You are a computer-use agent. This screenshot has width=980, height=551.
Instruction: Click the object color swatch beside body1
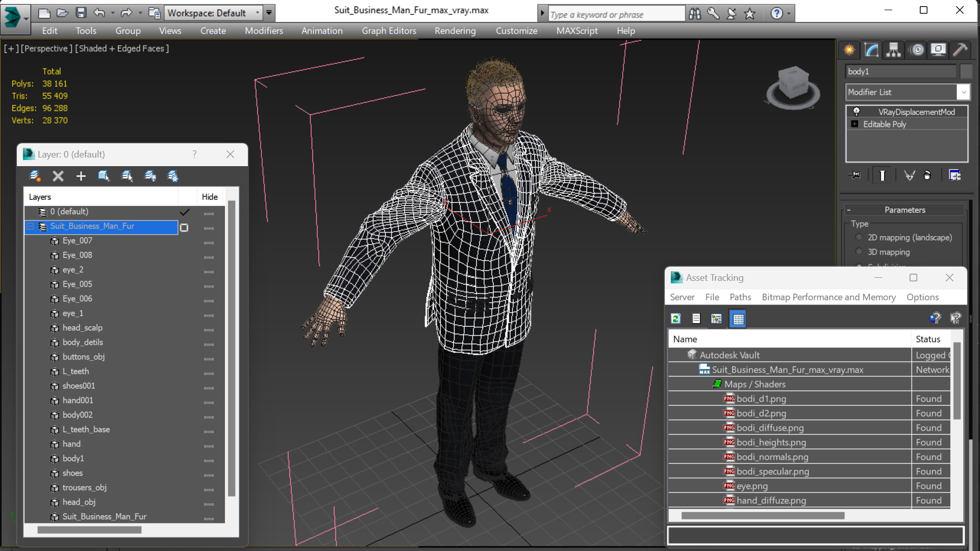pos(965,71)
